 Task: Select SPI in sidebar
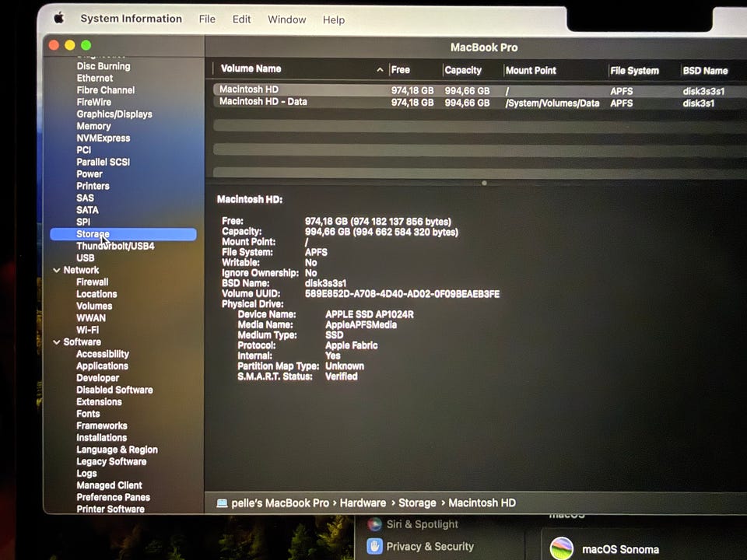[83, 222]
